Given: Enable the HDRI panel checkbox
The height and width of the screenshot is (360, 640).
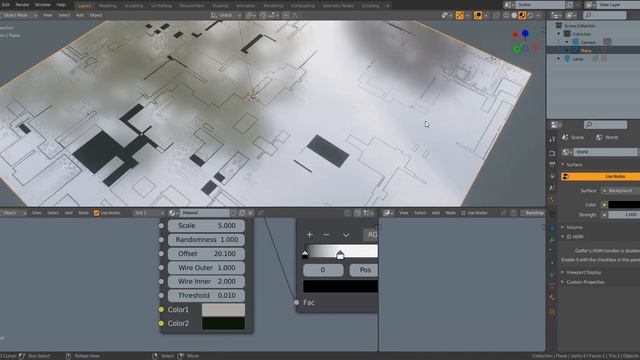Looking at the screenshot, I should coord(569,237).
